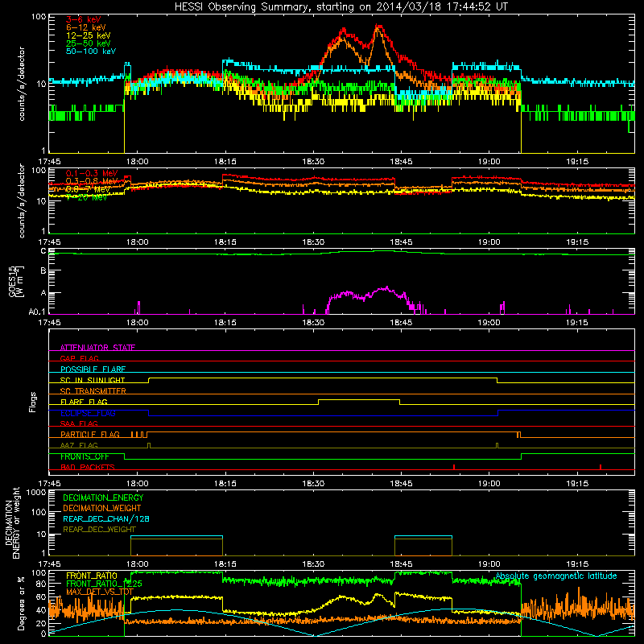Viewport: 644px width, 644px height.
Task: Select the SC_TRANSMITTER flag label
Action: coord(93,391)
